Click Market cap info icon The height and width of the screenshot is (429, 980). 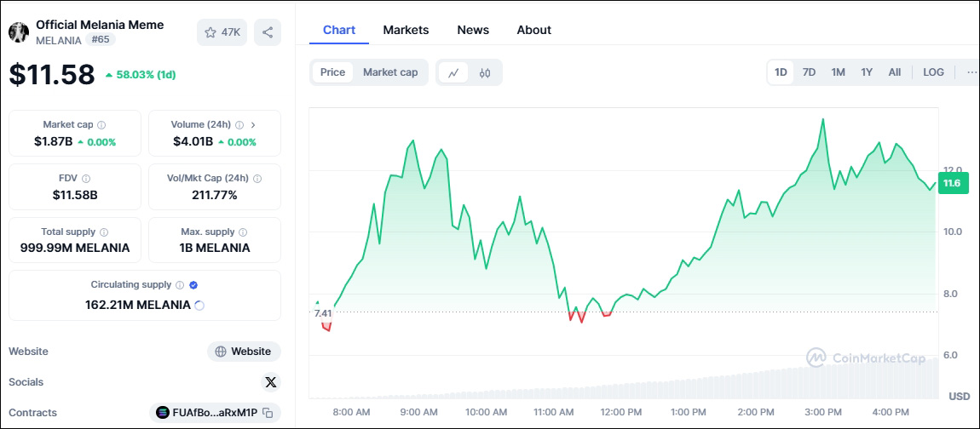tap(101, 125)
